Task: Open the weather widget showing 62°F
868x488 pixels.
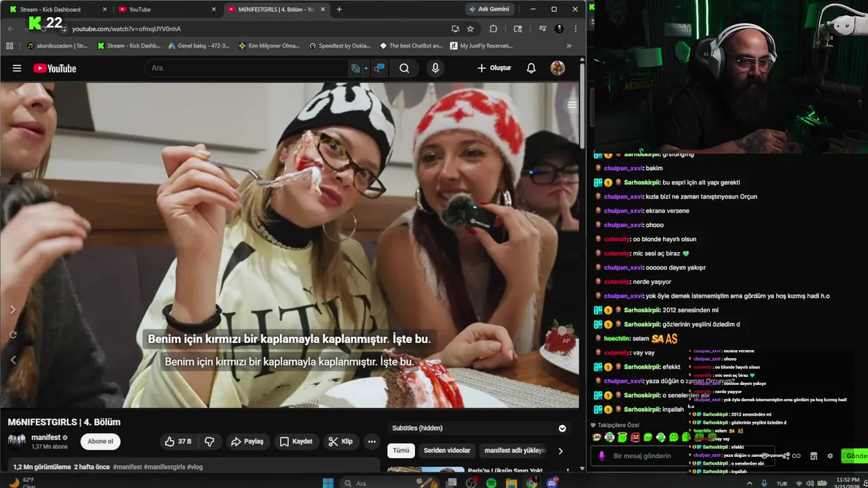Action: tap(23, 483)
